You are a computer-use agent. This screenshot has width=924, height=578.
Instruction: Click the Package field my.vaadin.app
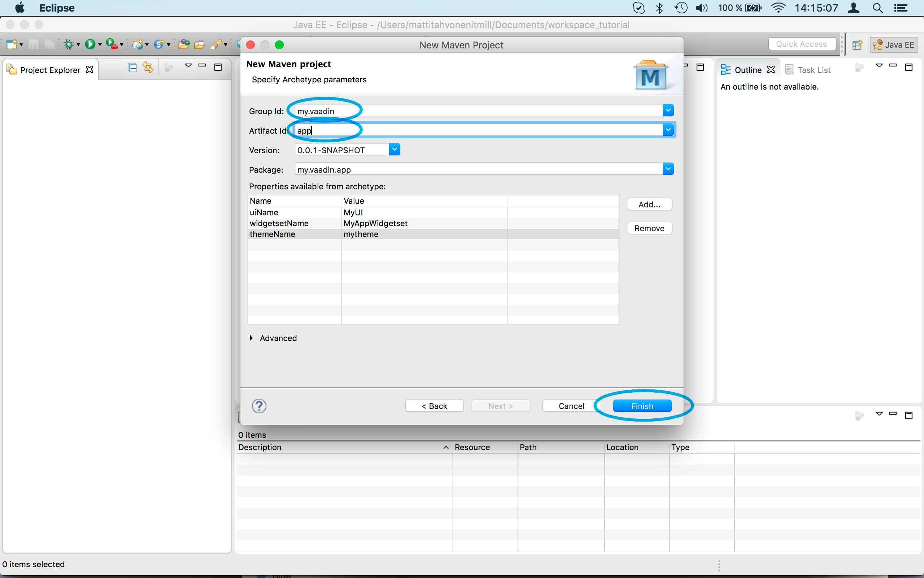coord(479,169)
